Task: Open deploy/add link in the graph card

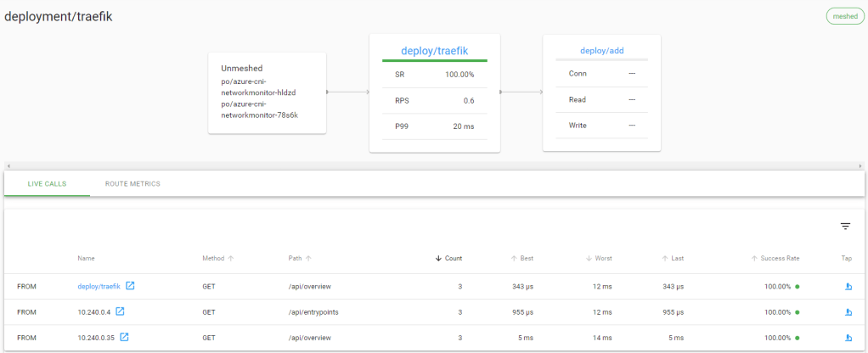Action: coord(601,51)
